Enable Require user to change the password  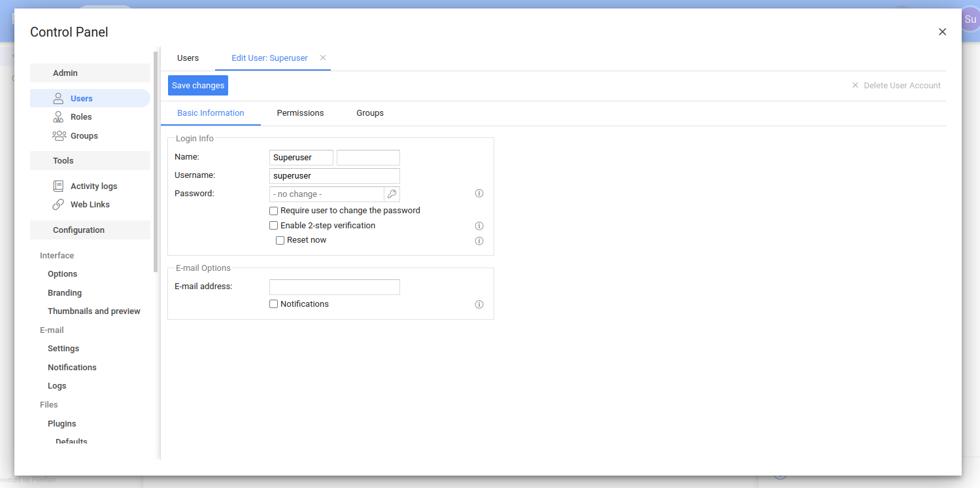[x=274, y=211]
